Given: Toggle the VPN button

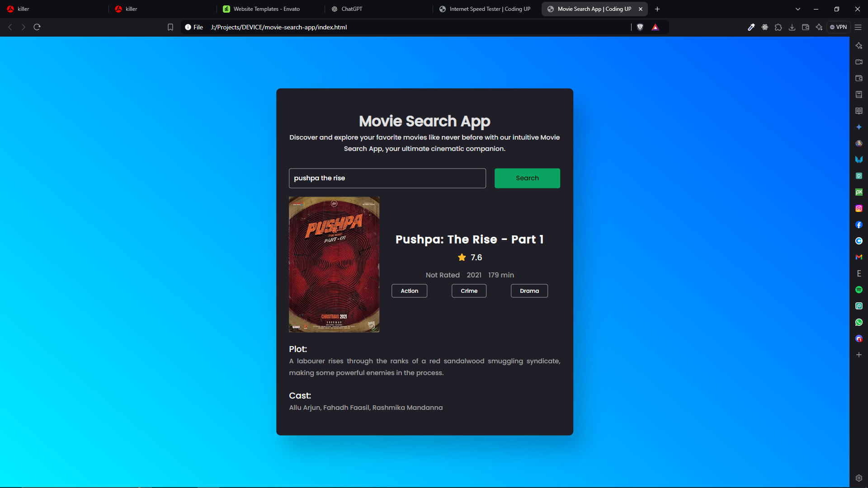Looking at the screenshot, I should click(x=839, y=27).
